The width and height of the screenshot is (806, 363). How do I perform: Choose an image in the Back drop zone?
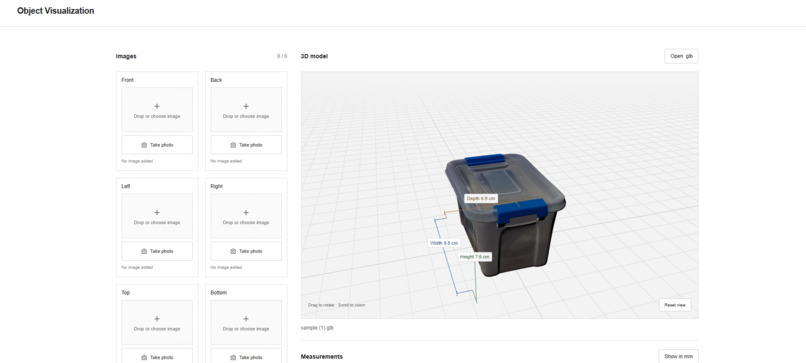246,110
